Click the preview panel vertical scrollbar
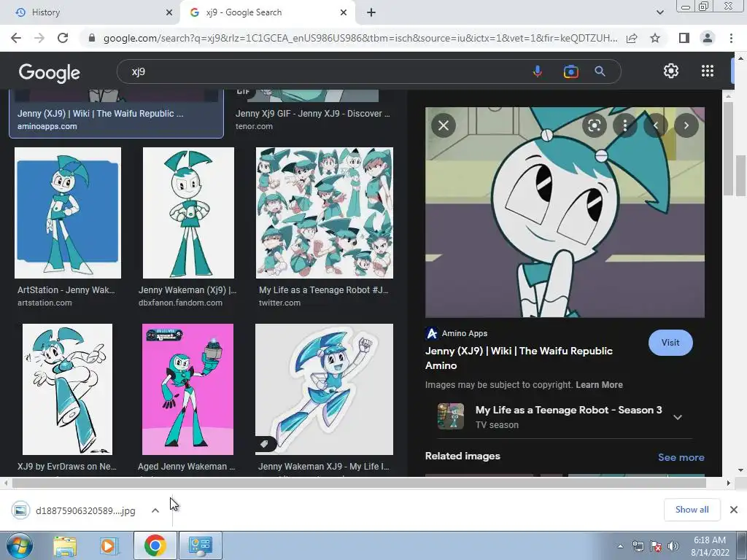Screen dimensions: 747x560 (728, 147)
